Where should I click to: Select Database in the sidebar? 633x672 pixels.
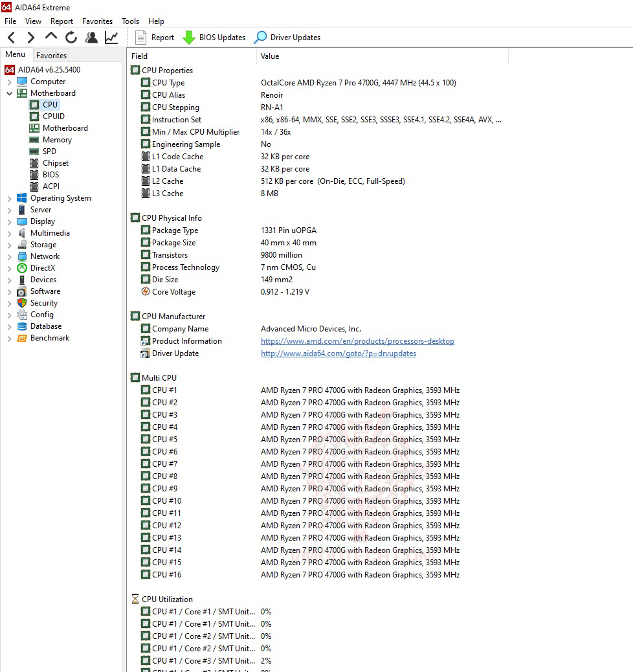pos(39,326)
